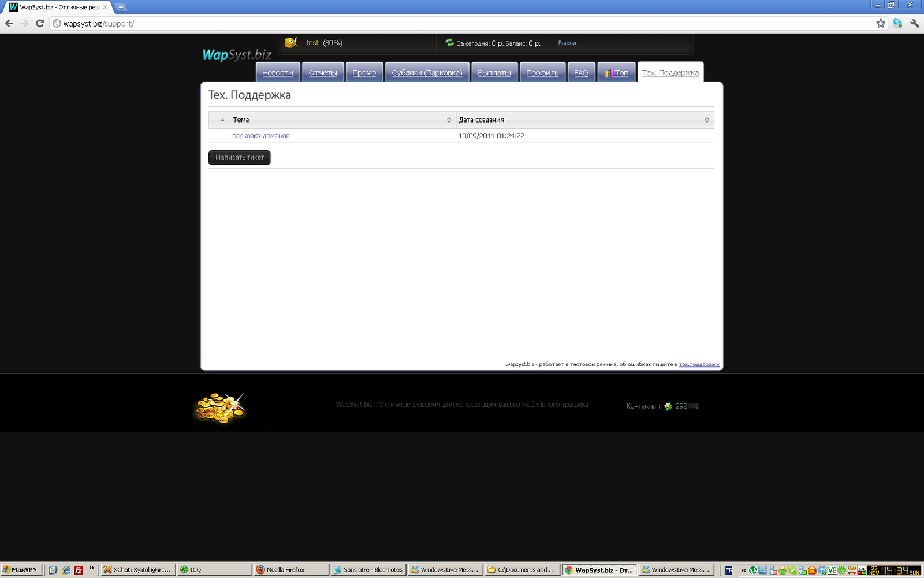
Task: Click the ICQ flower icon beside Контакты
Action: [668, 406]
